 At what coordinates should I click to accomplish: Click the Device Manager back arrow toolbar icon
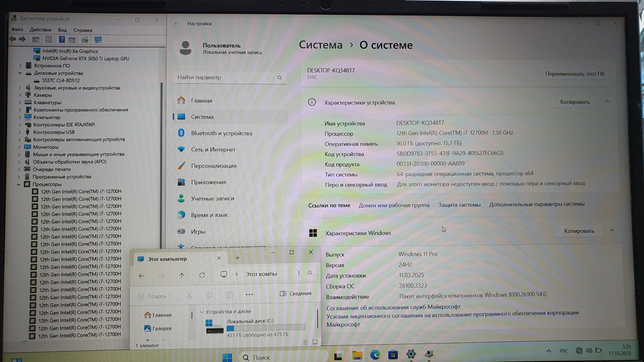pos(13,39)
